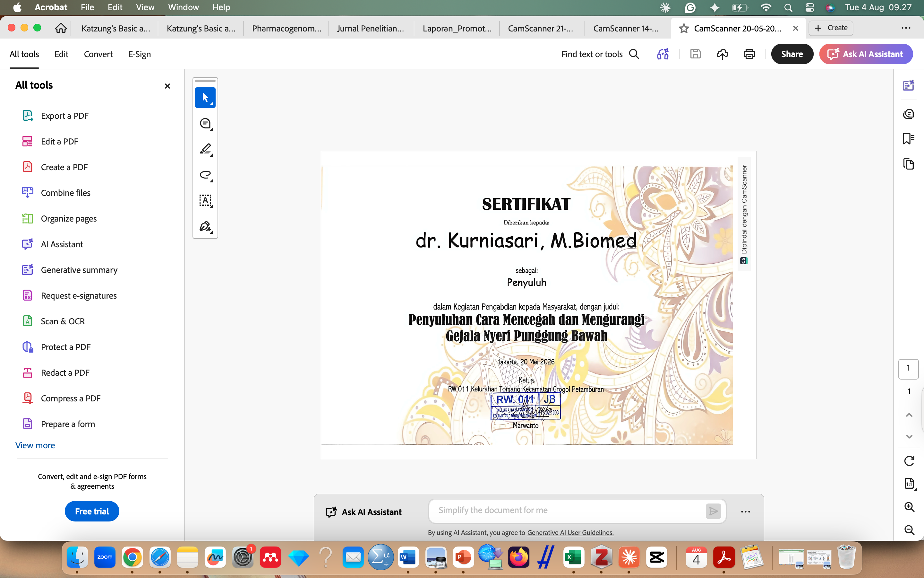Select the E-Sign toolbar tab

[x=139, y=54]
